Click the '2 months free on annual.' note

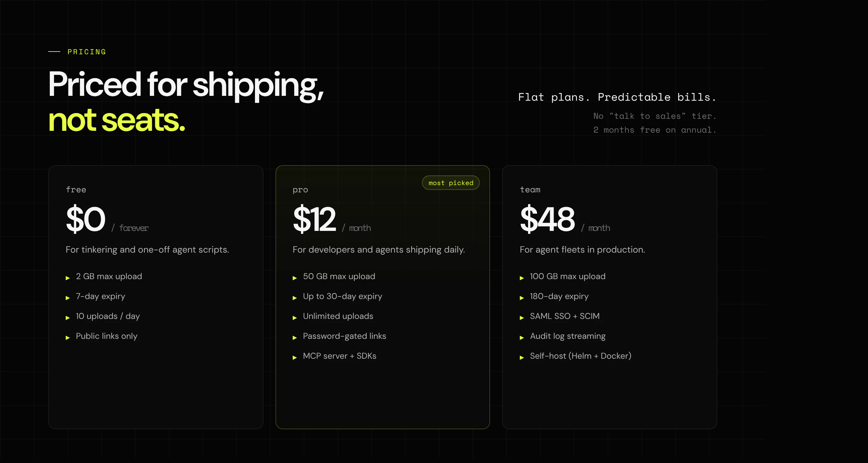coord(655,130)
